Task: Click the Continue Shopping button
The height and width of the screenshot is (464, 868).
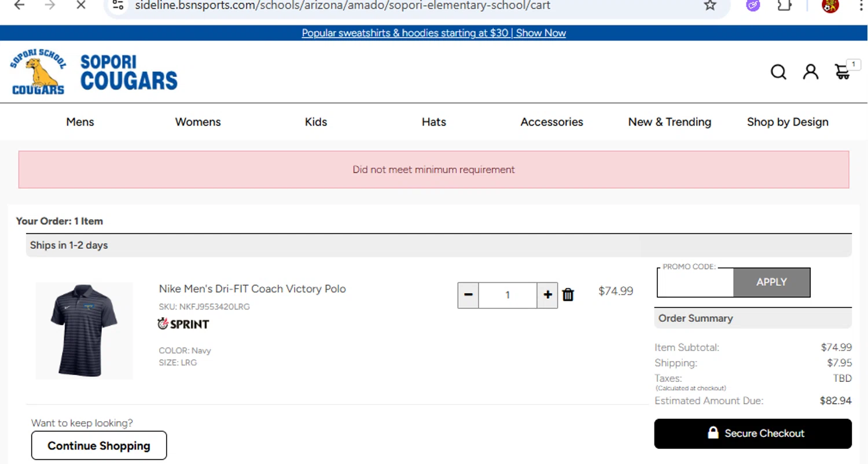Action: (x=99, y=445)
